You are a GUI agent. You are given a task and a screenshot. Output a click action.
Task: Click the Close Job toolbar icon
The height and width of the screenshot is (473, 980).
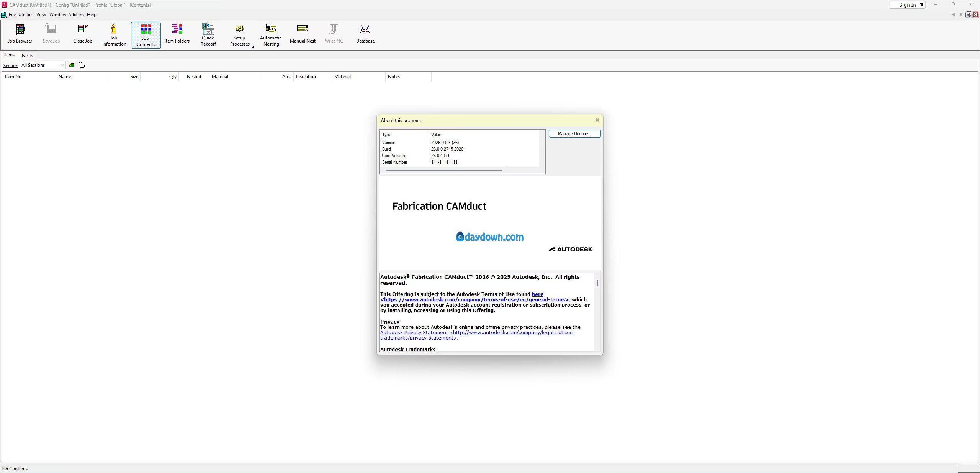click(83, 34)
